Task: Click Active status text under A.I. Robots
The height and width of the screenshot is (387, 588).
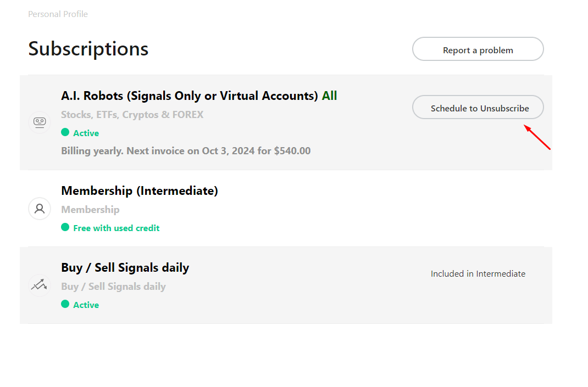Action: tap(86, 133)
